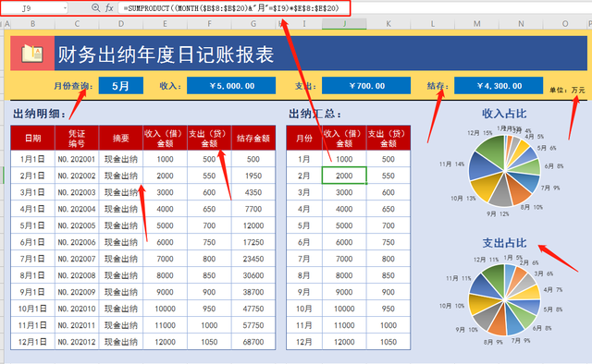Image resolution: width=592 pixels, height=364 pixels.
Task: Click the 出纳明细 section heading
Action: (39, 114)
